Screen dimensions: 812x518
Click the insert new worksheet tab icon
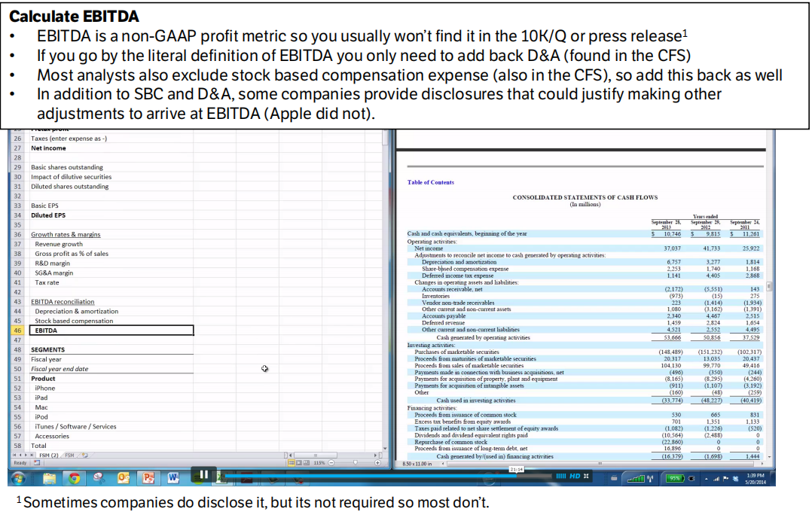85,456
